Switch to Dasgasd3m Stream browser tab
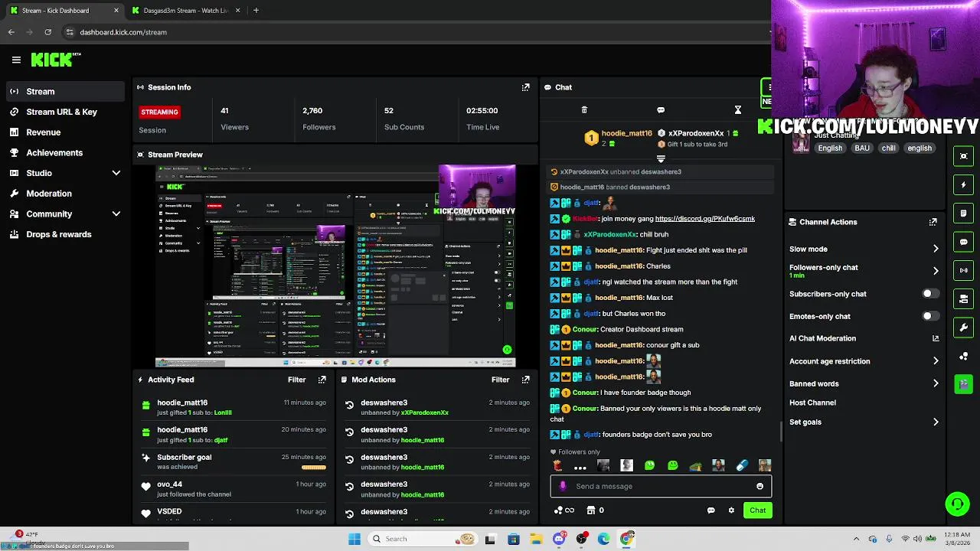Image resolution: width=980 pixels, height=551 pixels. click(185, 11)
